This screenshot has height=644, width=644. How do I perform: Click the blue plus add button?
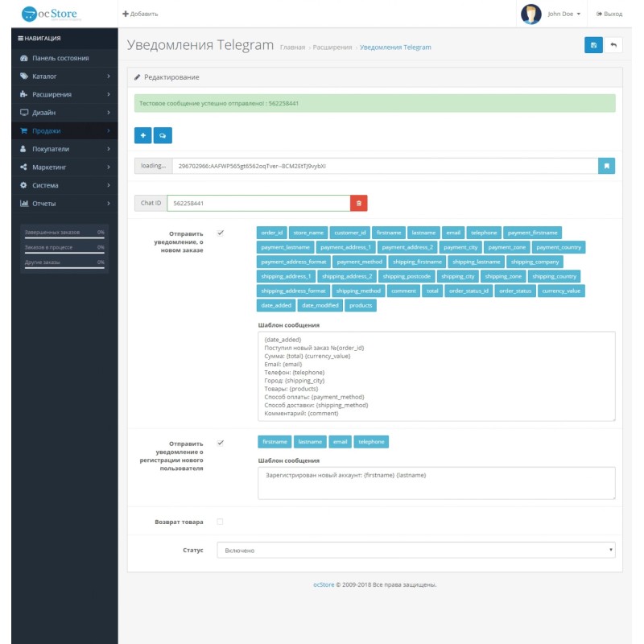pos(142,135)
